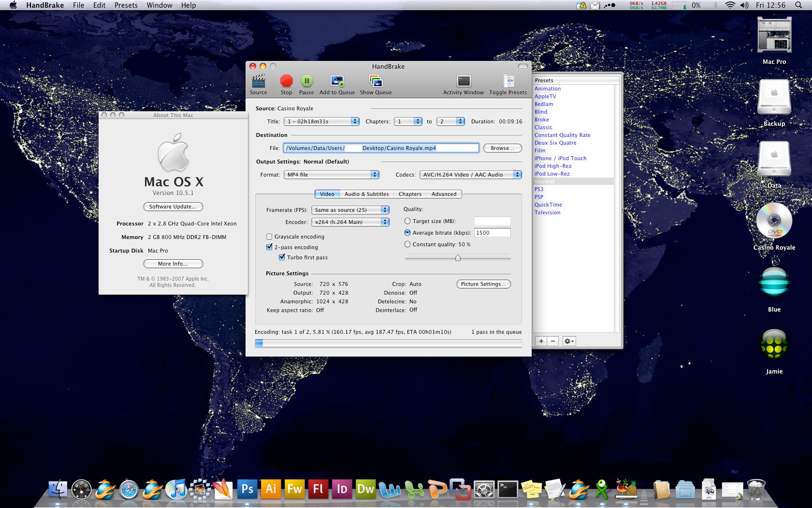Screen dimensions: 812x508
Task: Enable Grayscale encoding checkbox
Action: click(269, 237)
